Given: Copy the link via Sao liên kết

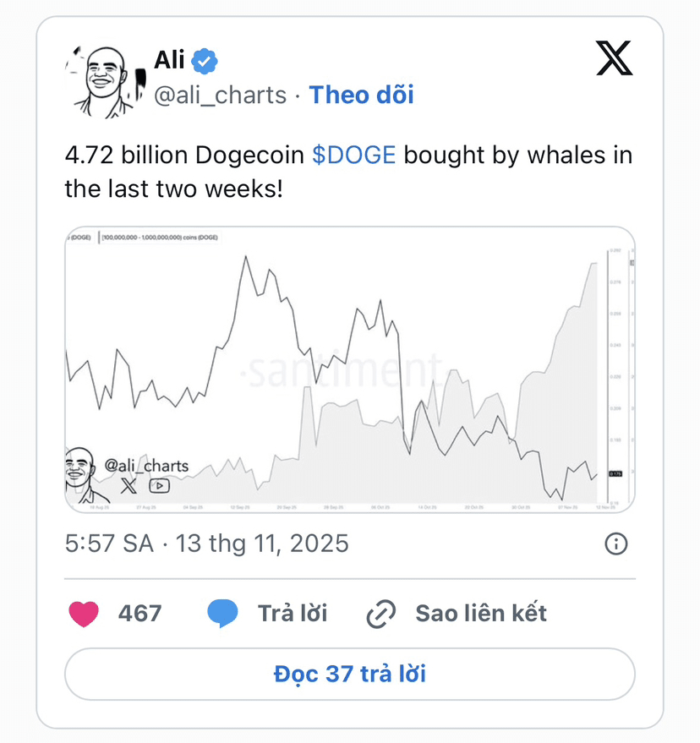Looking at the screenshot, I should pyautogui.click(x=480, y=614).
